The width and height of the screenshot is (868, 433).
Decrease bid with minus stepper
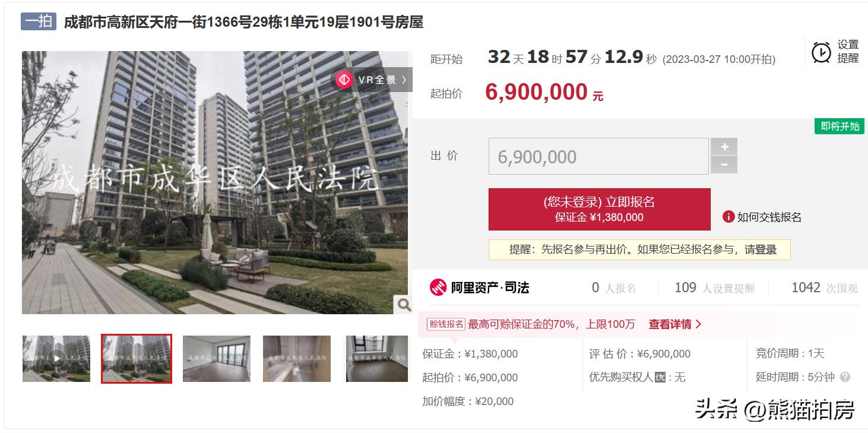pos(724,165)
